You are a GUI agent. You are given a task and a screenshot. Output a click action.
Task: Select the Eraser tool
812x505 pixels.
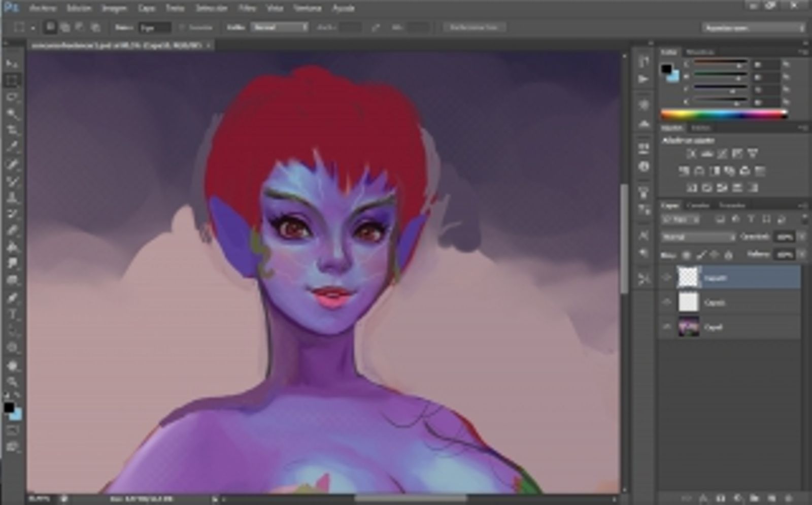coord(12,231)
